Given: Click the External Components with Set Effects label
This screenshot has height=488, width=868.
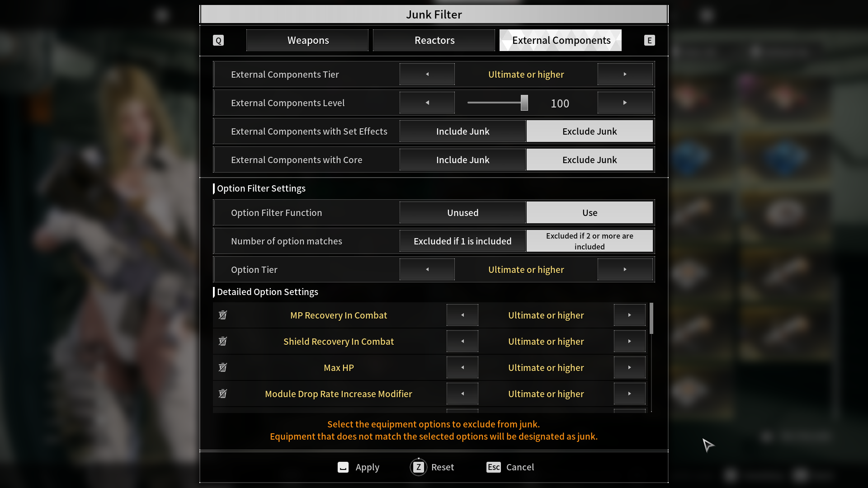Looking at the screenshot, I should (x=309, y=131).
